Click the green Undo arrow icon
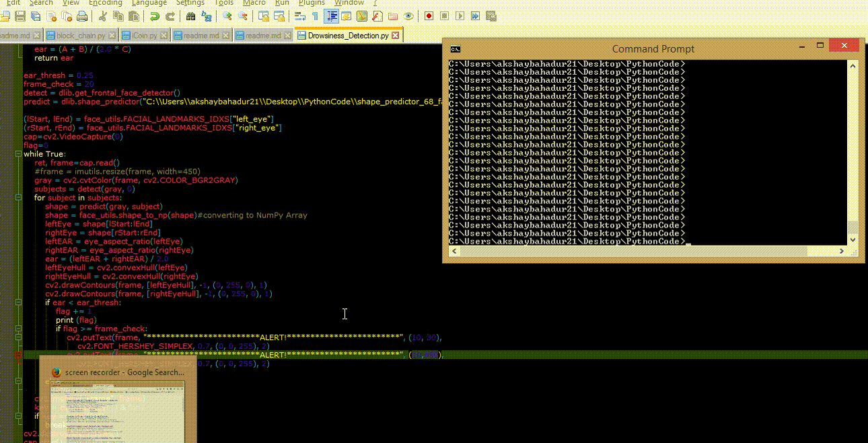The width and height of the screenshot is (868, 443). [155, 16]
